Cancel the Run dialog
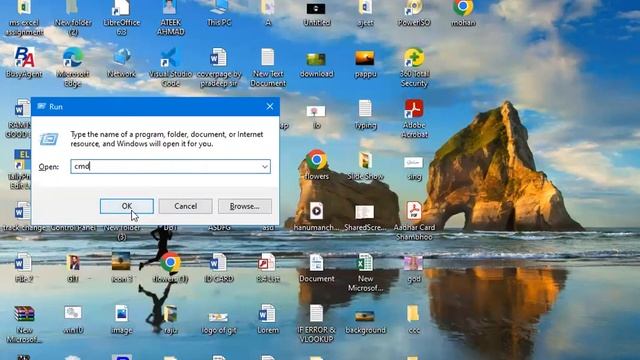 [185, 206]
